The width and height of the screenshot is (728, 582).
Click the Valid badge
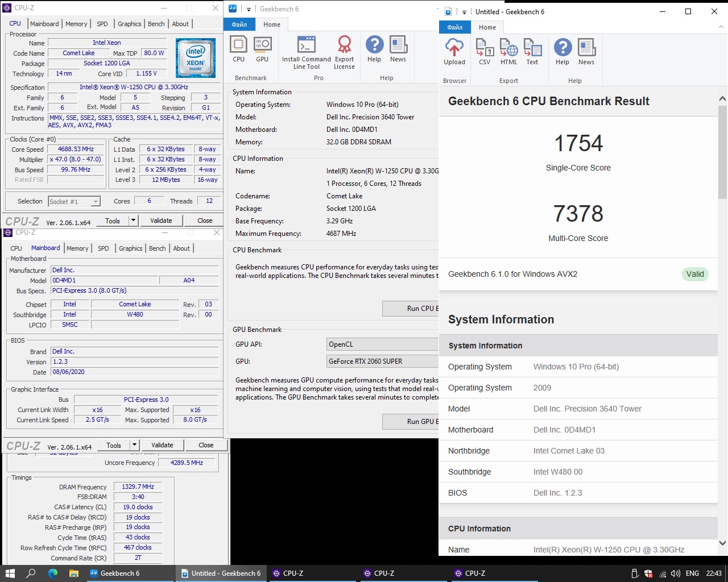pyautogui.click(x=695, y=274)
